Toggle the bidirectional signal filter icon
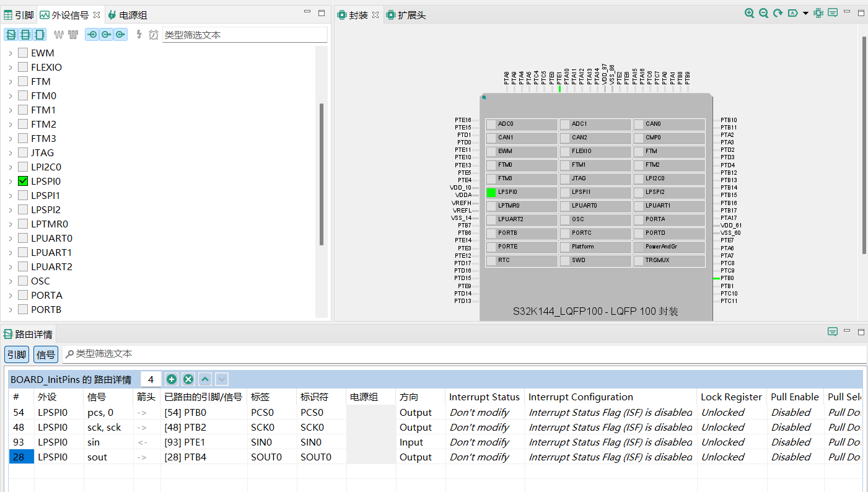The height and width of the screenshot is (492, 868). (92, 35)
